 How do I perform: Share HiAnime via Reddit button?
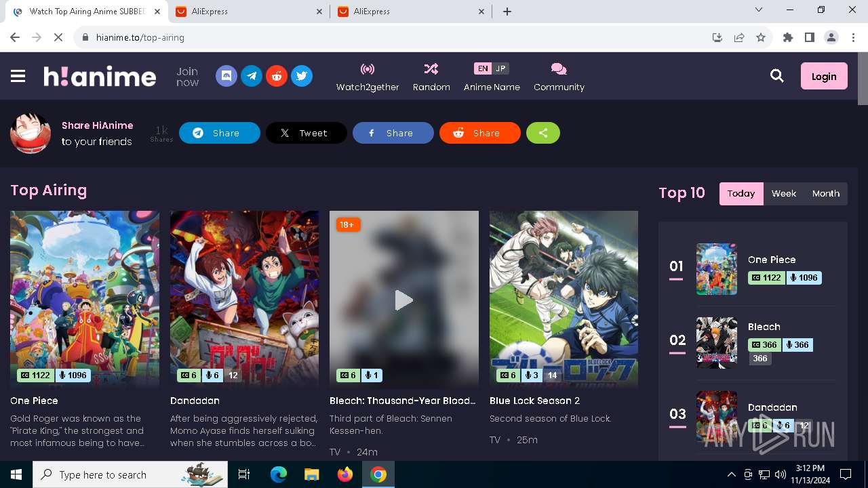[480, 133]
